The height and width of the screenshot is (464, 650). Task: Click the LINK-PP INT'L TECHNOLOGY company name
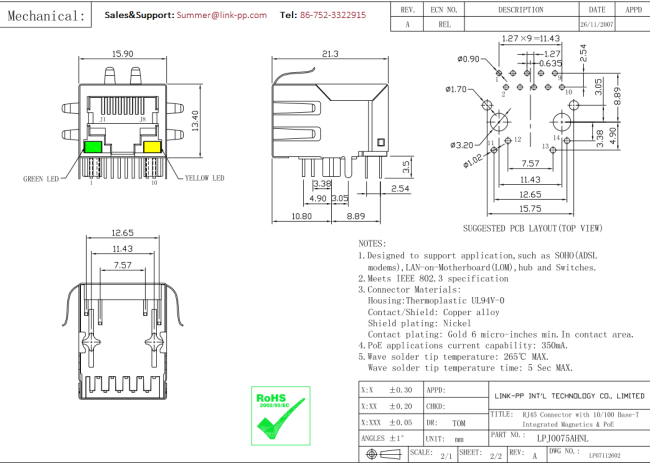568,396
